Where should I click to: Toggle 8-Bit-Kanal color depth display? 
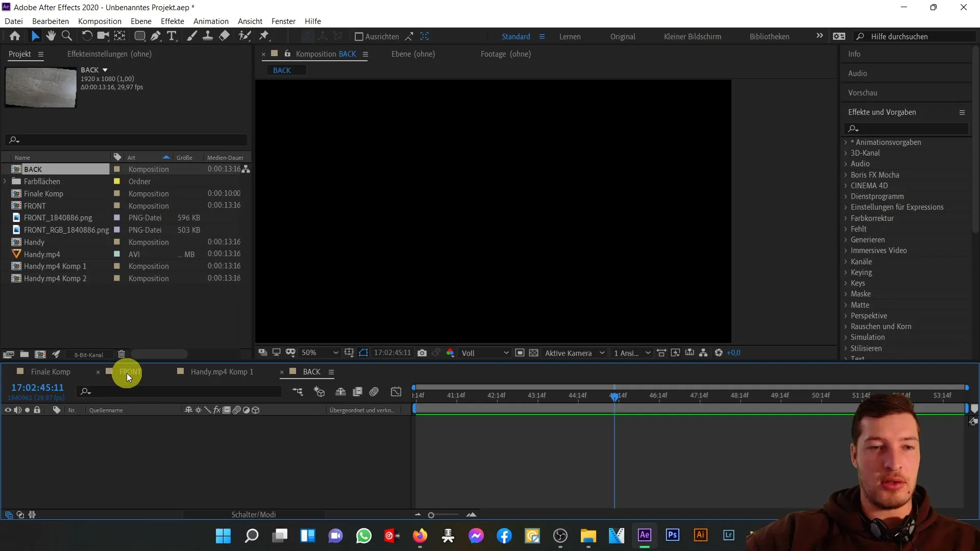[88, 354]
